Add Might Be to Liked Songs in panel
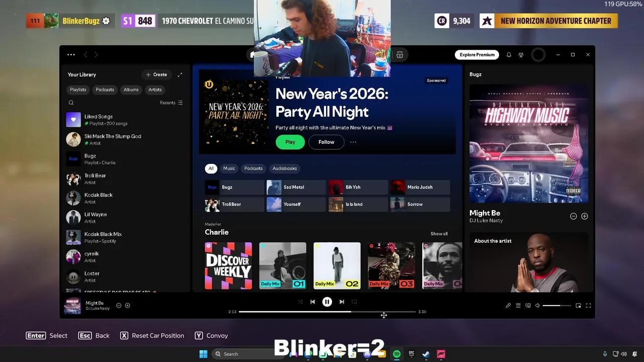 [x=585, y=216]
